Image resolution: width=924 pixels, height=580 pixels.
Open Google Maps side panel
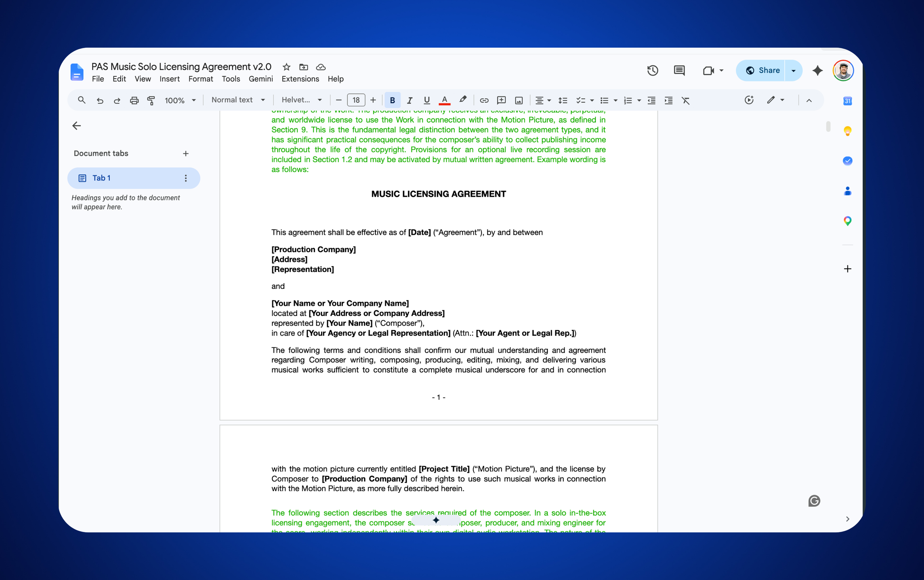tap(847, 221)
